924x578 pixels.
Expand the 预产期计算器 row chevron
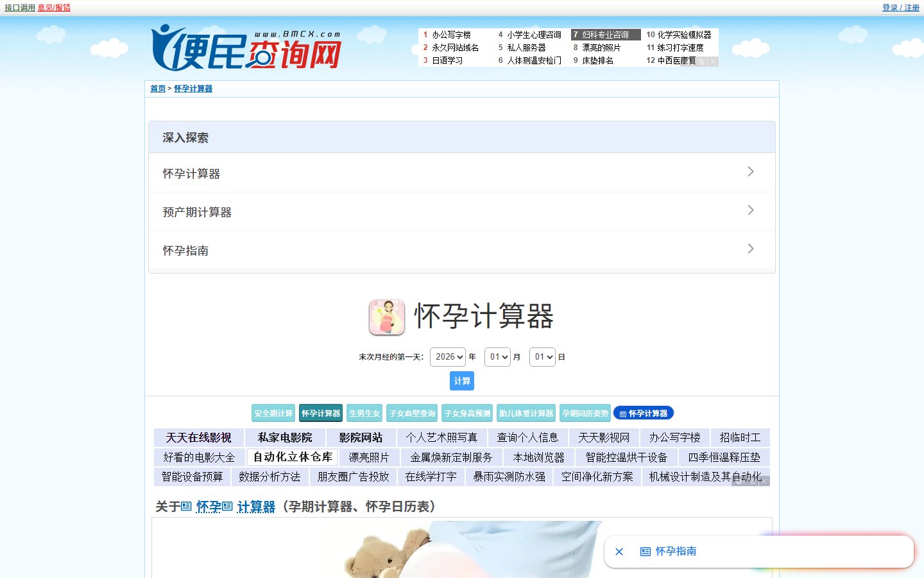[x=751, y=210]
